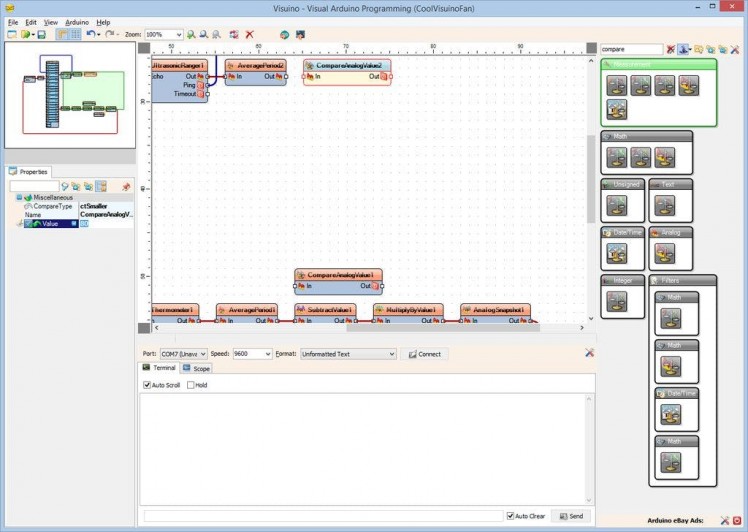The height and width of the screenshot is (532, 748).
Task: Open the Arduino menu
Action: pos(77,22)
